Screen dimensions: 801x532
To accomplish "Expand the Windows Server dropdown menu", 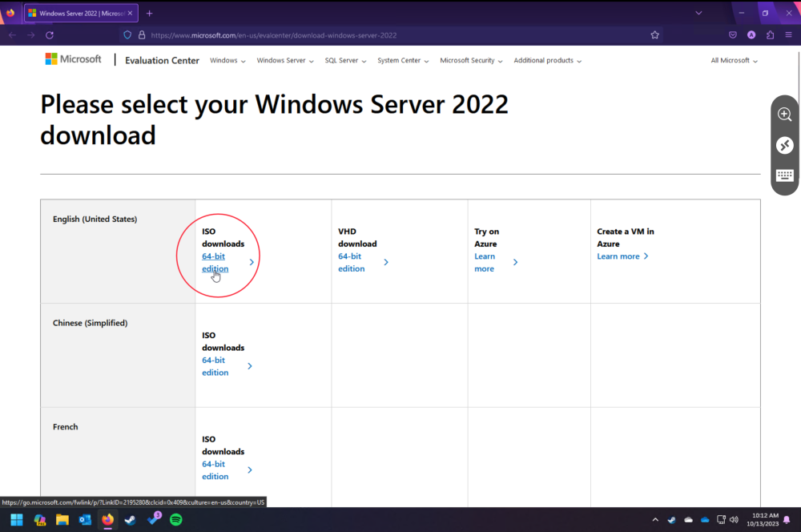I will pyautogui.click(x=284, y=60).
